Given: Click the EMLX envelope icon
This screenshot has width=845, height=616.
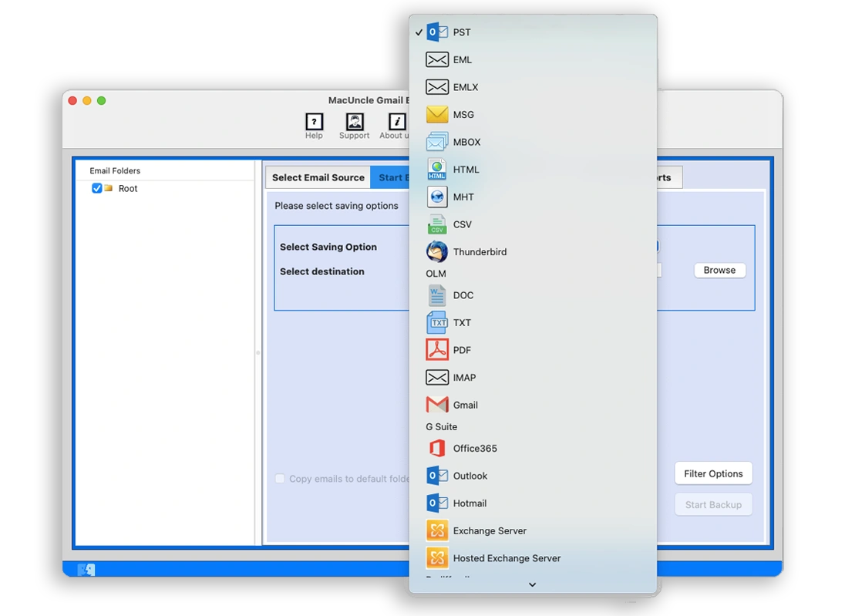Looking at the screenshot, I should coord(436,87).
